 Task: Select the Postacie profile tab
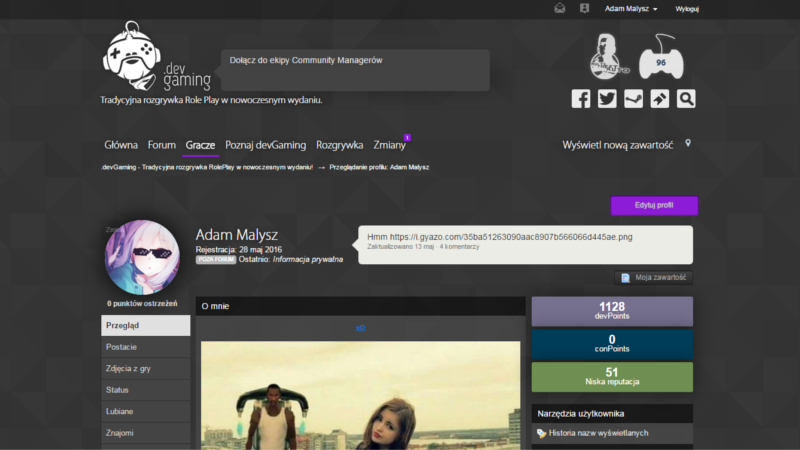pyautogui.click(x=145, y=347)
